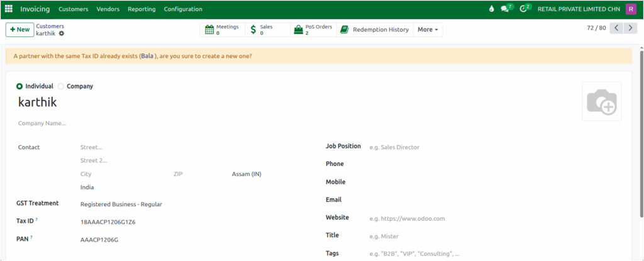This screenshot has width=644, height=261.
Task: Click the Redemption History book icon
Action: point(345,30)
